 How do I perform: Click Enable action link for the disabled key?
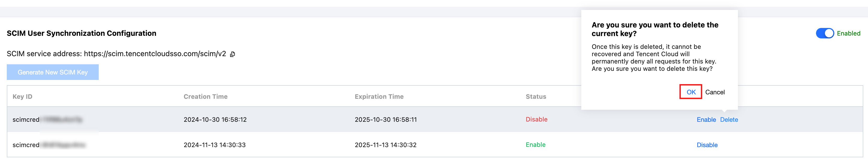pos(706,119)
